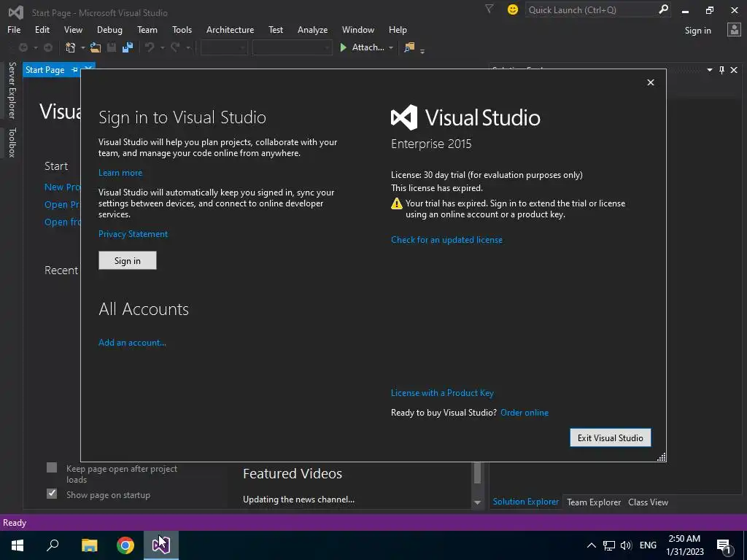Open the New Project icon dropdown arrow
Image resolution: width=747 pixels, height=560 pixels.
click(83, 47)
